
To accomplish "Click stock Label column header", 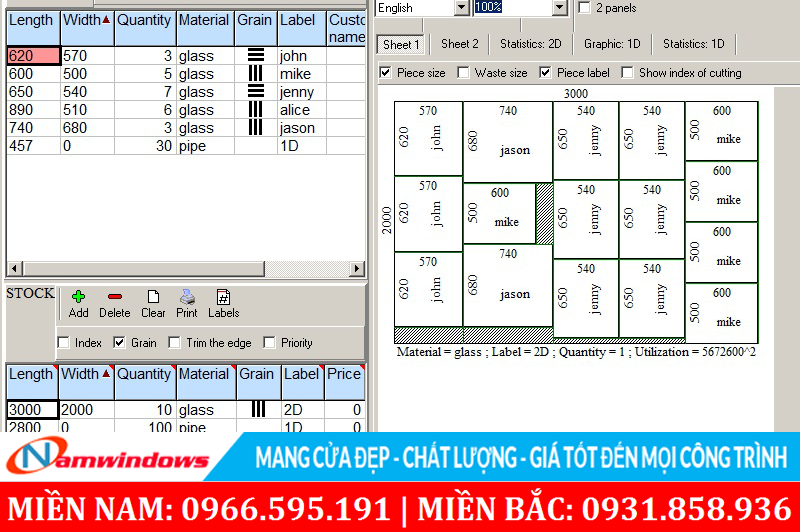I will coord(303,382).
